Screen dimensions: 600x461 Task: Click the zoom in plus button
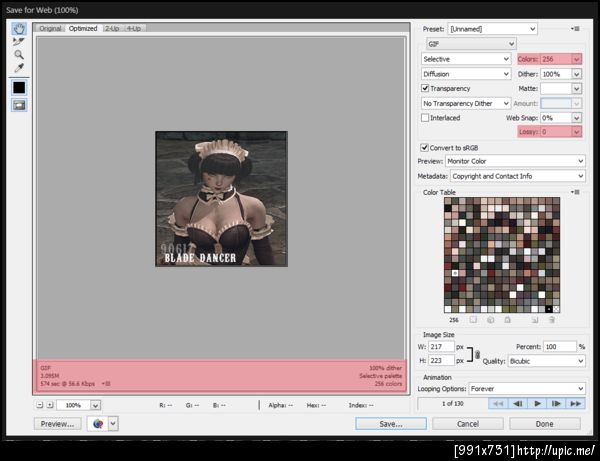pos(50,405)
